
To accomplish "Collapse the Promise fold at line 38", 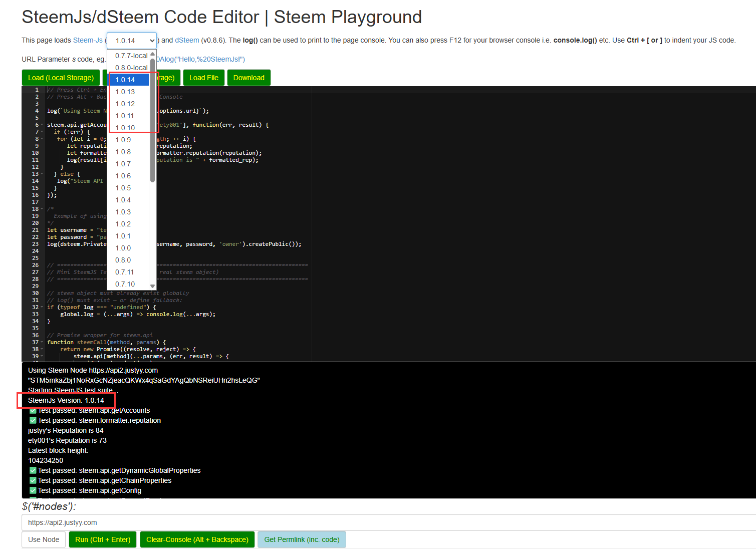I will [42, 349].
